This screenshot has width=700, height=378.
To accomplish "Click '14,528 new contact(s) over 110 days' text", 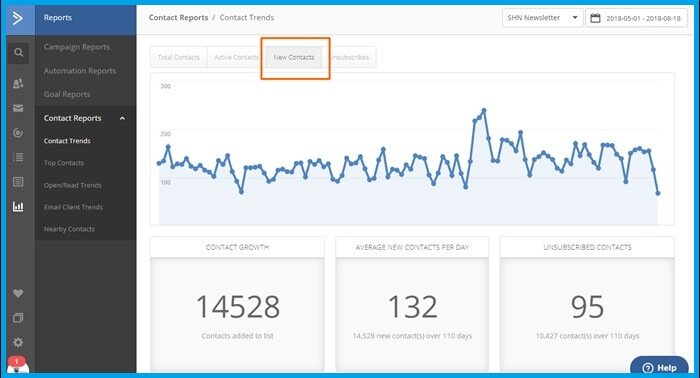I will click(x=412, y=336).
